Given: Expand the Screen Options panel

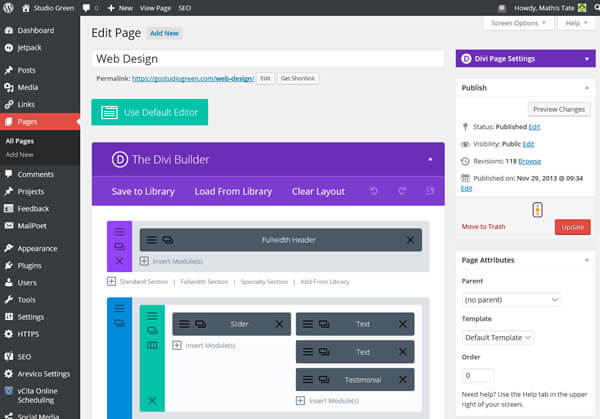Looking at the screenshot, I should point(518,23).
